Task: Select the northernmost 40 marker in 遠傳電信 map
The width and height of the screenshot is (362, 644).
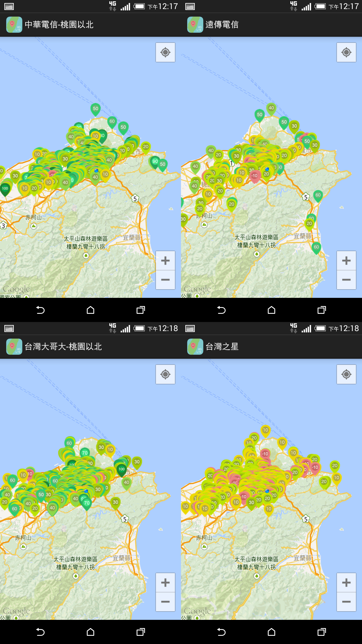Action: [271, 109]
